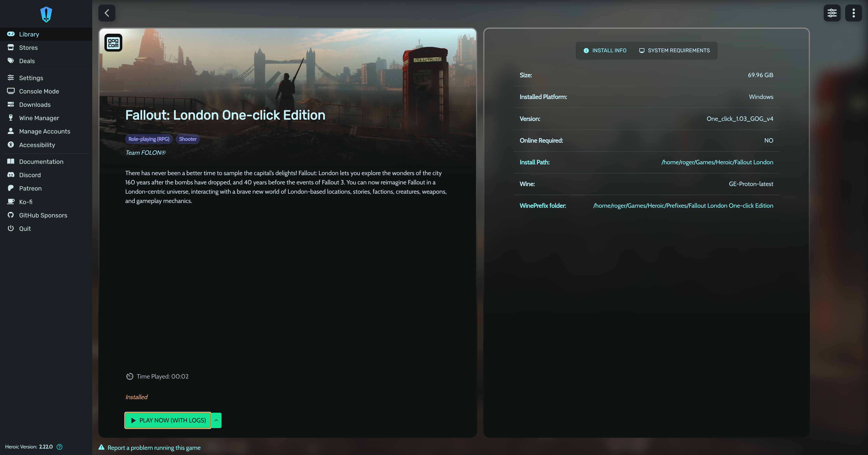The height and width of the screenshot is (455, 868).
Task: Click the Stores shop icon
Action: (x=11, y=47)
